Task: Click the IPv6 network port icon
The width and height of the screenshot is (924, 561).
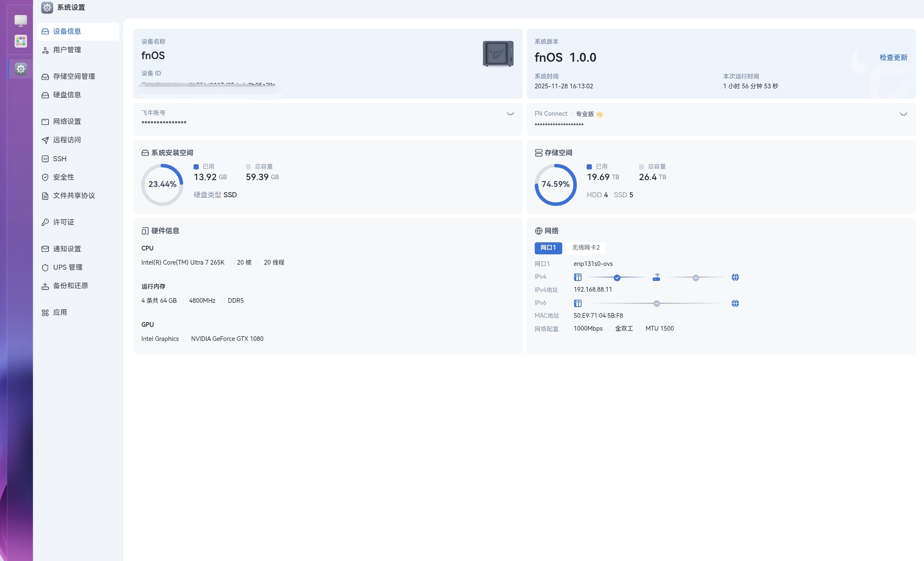Action: (578, 304)
